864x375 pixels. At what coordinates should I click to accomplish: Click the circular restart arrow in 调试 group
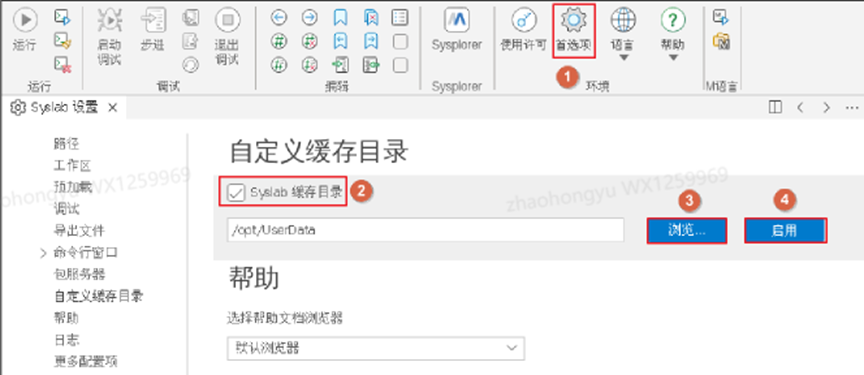coord(190,65)
